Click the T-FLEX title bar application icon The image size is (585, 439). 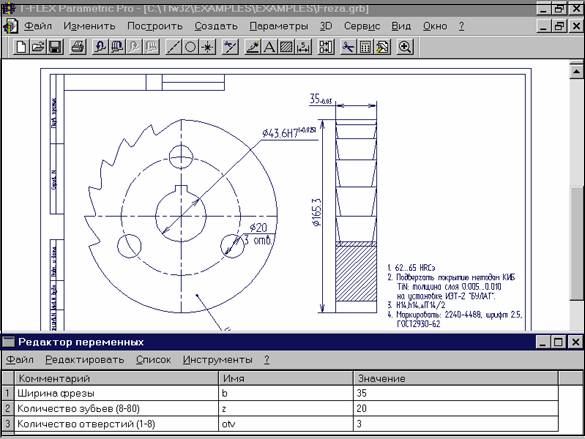pos(8,8)
